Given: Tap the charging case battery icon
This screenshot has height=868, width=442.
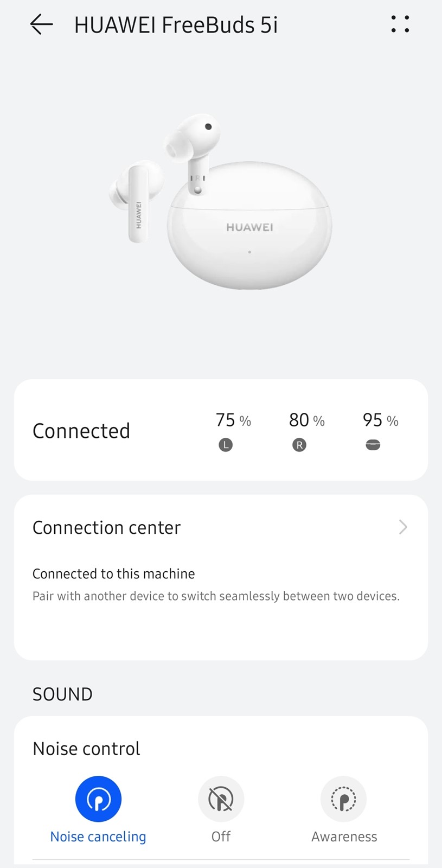Looking at the screenshot, I should (373, 445).
